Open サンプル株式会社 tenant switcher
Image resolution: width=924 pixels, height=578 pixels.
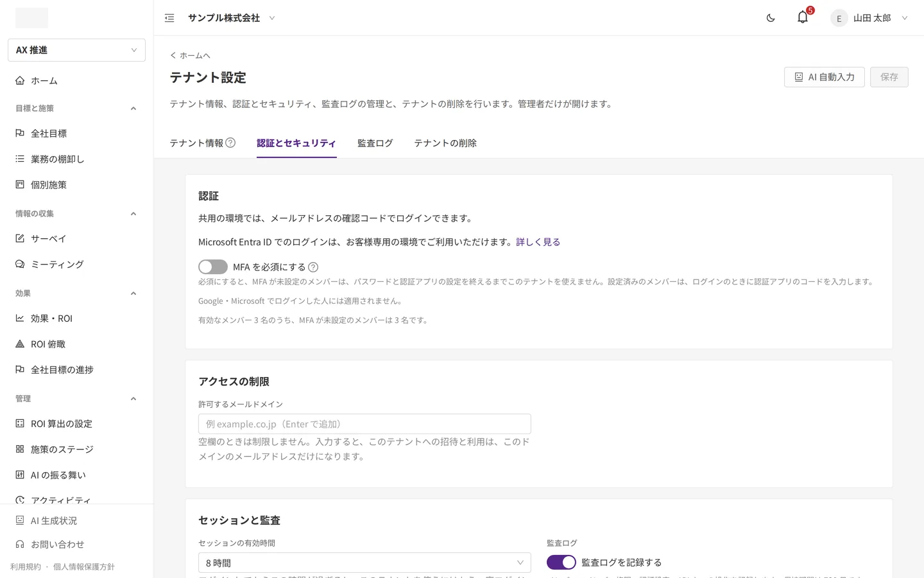[x=231, y=18]
